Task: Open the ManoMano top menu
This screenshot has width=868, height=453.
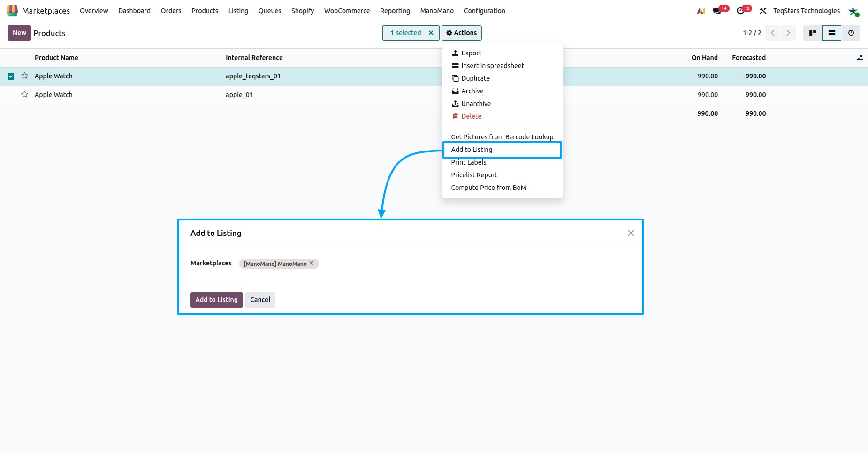Action: [x=437, y=11]
